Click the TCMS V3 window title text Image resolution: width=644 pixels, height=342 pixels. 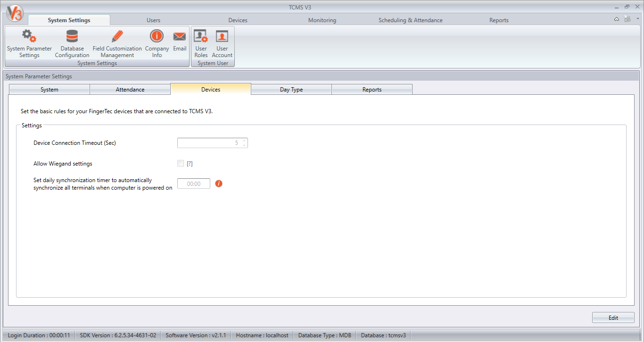pyautogui.click(x=300, y=8)
